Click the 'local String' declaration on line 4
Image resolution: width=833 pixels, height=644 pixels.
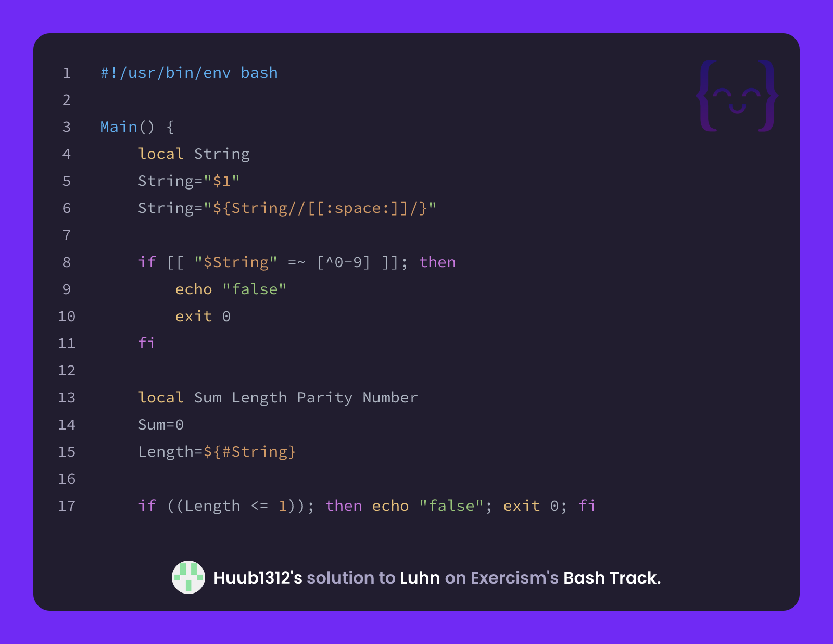(194, 154)
